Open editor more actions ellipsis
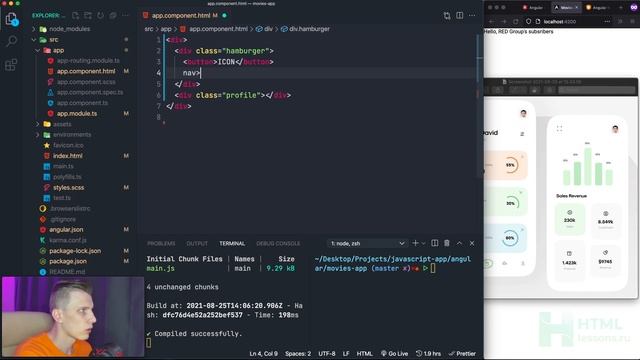This screenshot has height=360, width=640. tap(472, 16)
